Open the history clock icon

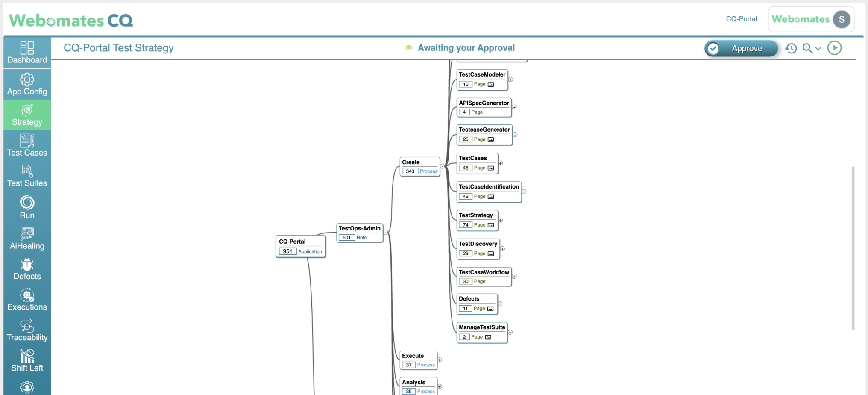point(791,48)
